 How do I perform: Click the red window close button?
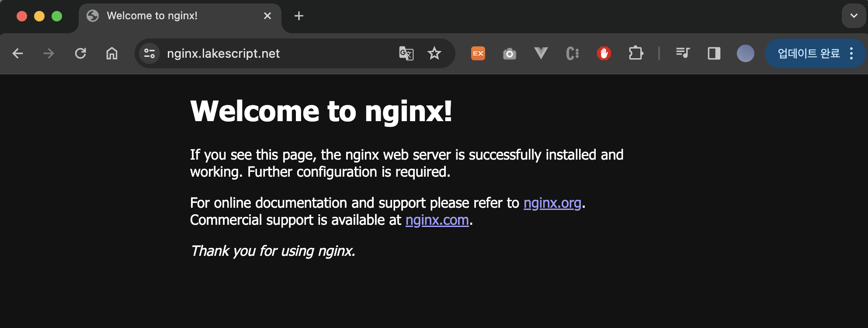pos(22,16)
